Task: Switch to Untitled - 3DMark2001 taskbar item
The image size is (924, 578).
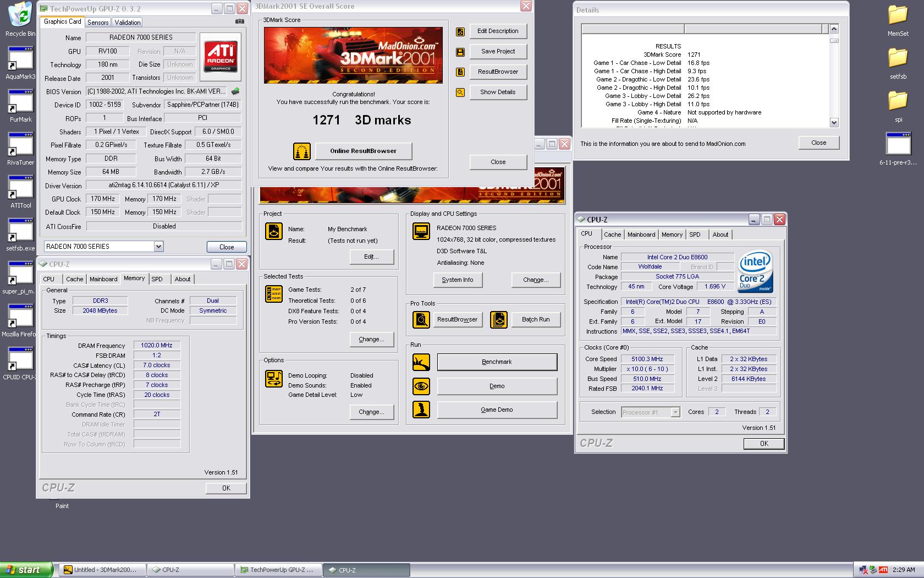Action: coord(102,570)
